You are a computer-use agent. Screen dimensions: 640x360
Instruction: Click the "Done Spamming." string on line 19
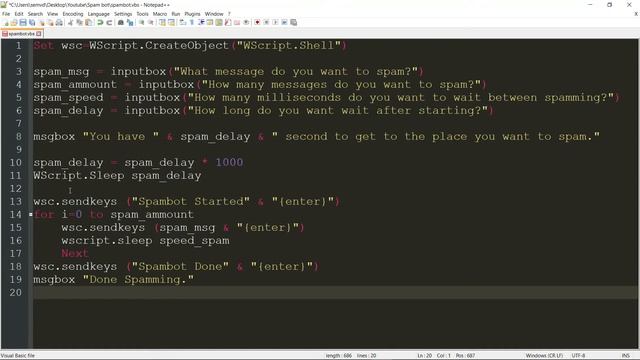click(138, 280)
